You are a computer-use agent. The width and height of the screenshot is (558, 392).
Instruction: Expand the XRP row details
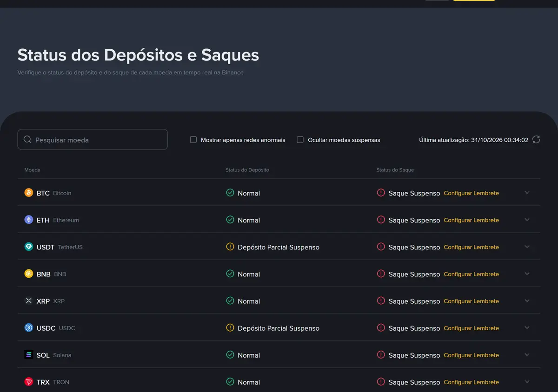pyautogui.click(x=527, y=301)
